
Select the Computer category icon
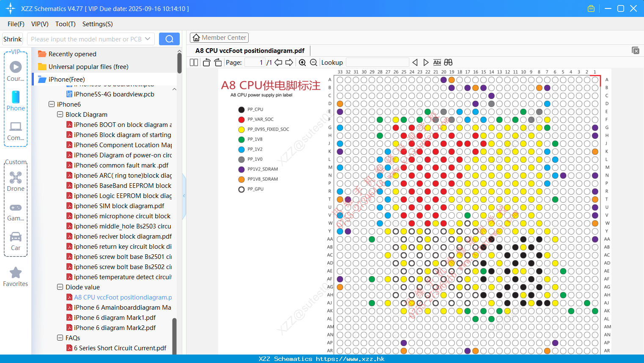pos(16,131)
